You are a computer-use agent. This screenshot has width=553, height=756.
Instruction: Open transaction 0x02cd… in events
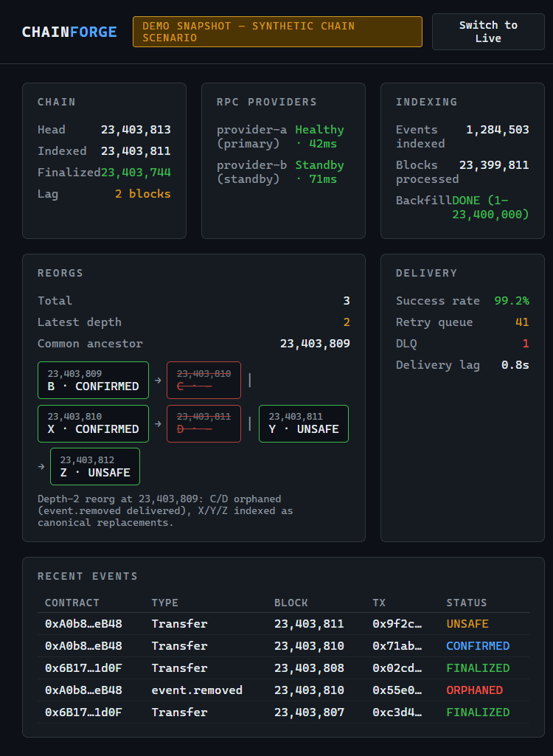tap(397, 668)
